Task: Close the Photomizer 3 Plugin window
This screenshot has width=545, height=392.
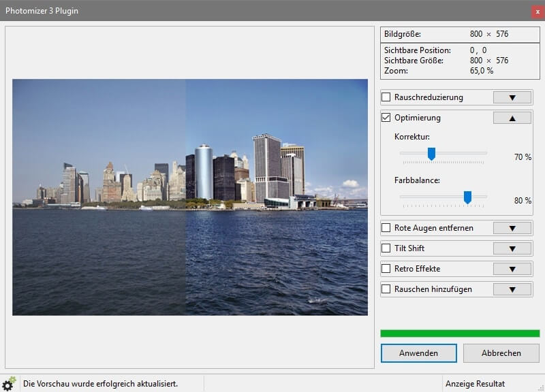Action: (537, 12)
